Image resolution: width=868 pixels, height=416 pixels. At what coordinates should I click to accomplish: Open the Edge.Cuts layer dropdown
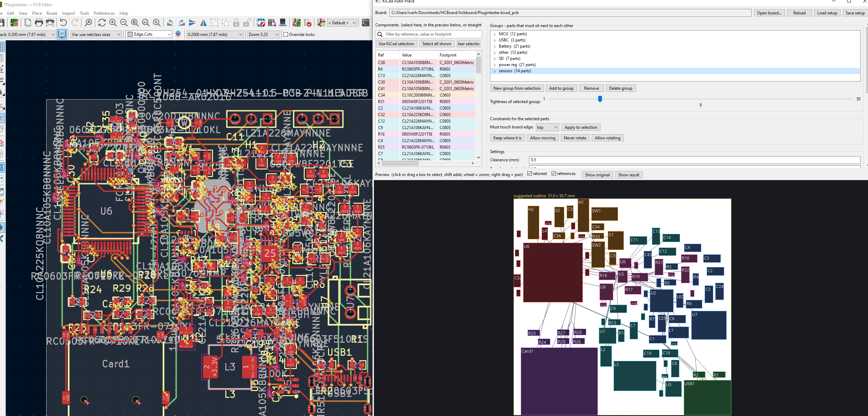click(149, 34)
